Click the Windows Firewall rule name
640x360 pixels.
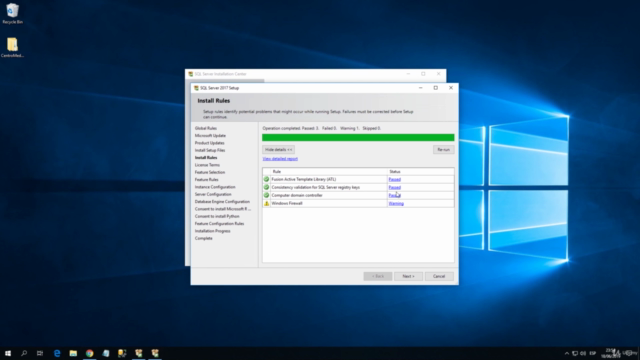click(x=287, y=203)
